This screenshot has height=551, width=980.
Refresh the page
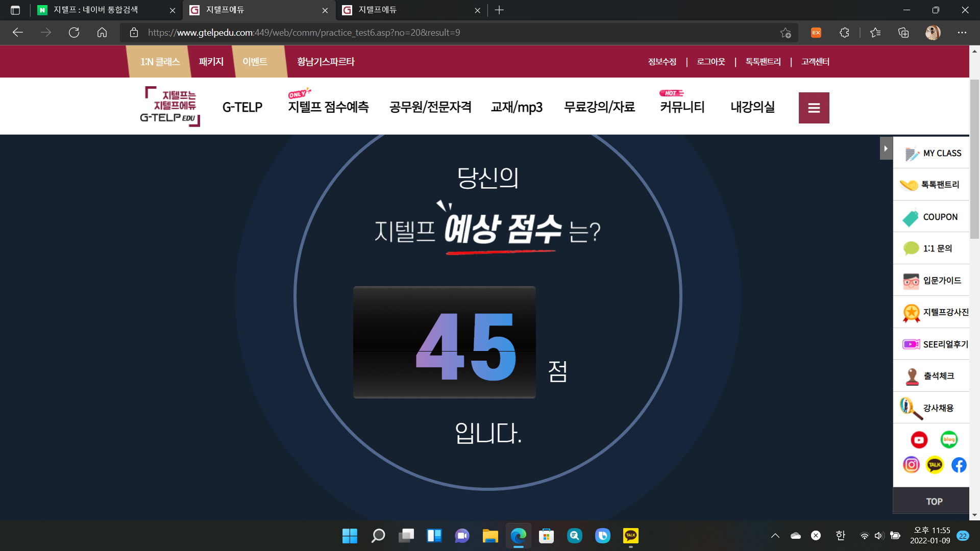click(74, 33)
